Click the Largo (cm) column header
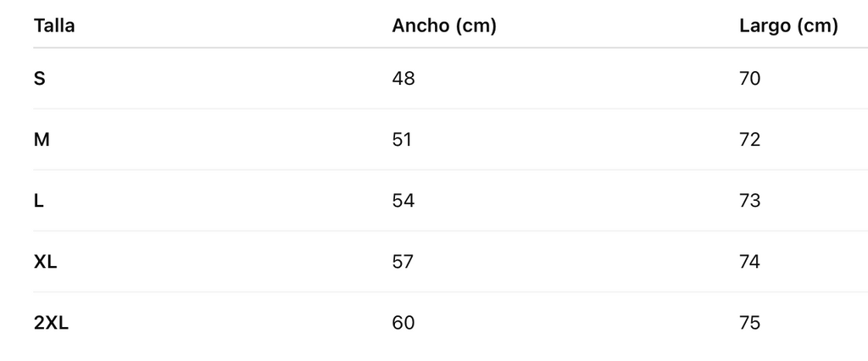 (788, 26)
